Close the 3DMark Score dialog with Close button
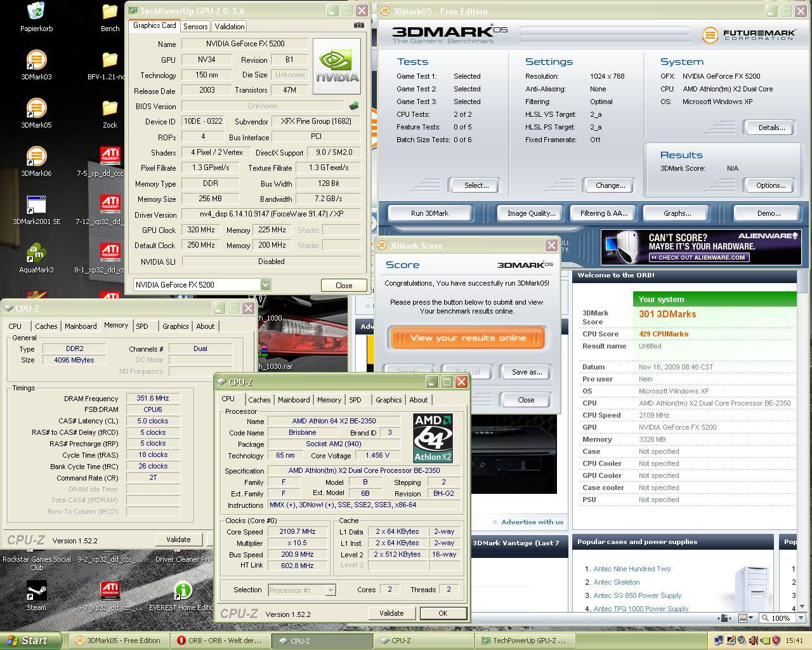The width and height of the screenshot is (812, 650). [x=526, y=400]
